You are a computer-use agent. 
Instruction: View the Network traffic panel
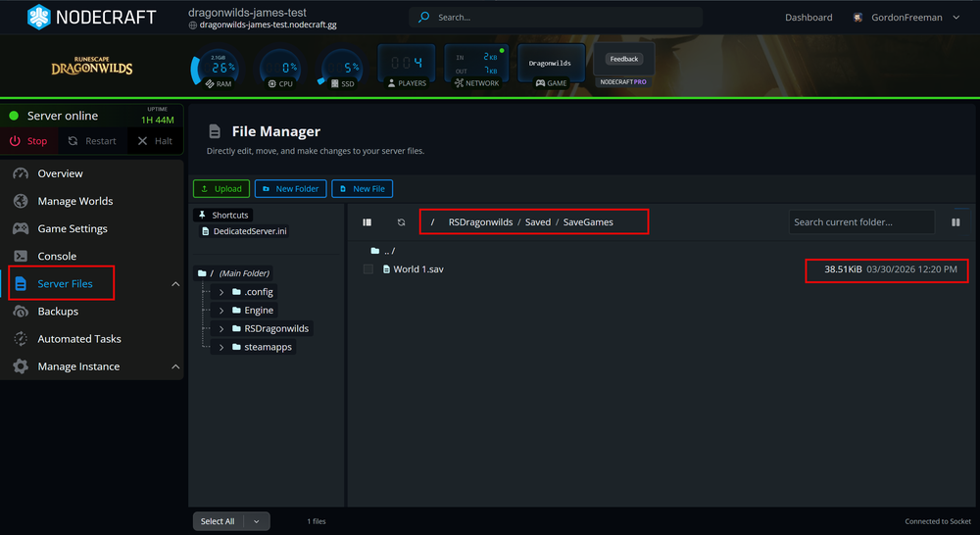[x=476, y=67]
